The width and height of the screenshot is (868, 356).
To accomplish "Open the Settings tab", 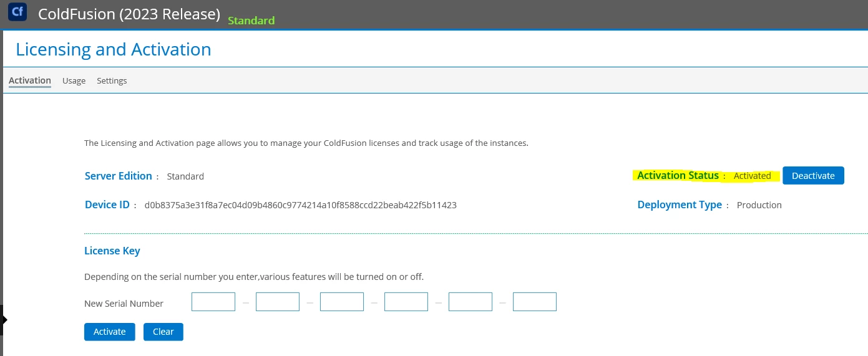I will (112, 81).
